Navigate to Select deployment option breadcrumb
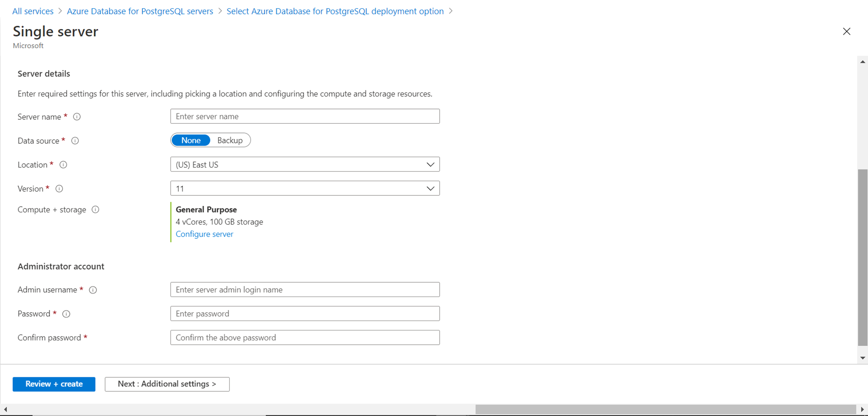The width and height of the screenshot is (868, 416). point(335,11)
